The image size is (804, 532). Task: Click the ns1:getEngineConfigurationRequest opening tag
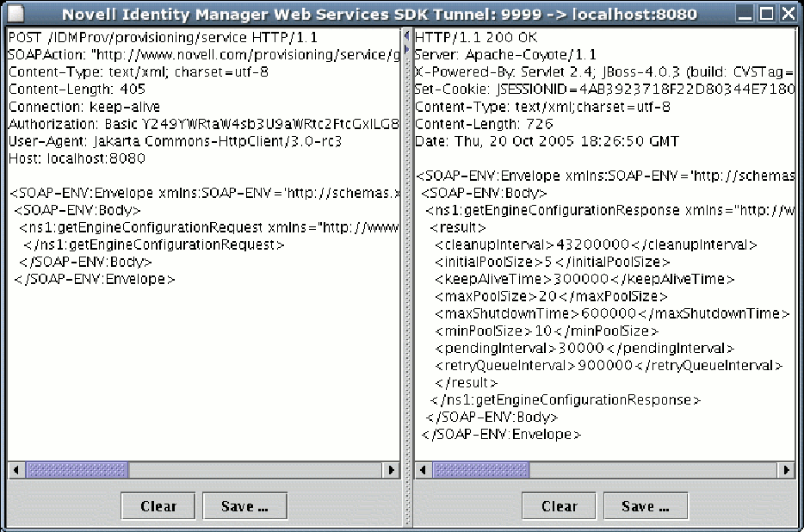pos(208,227)
